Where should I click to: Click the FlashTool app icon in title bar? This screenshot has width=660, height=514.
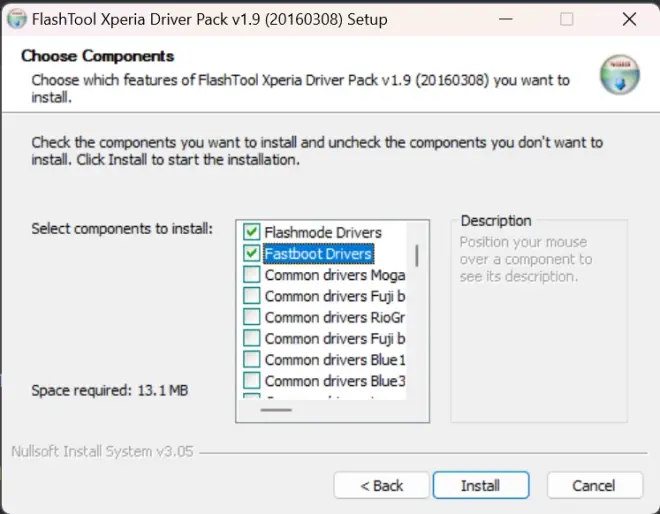click(x=17, y=19)
